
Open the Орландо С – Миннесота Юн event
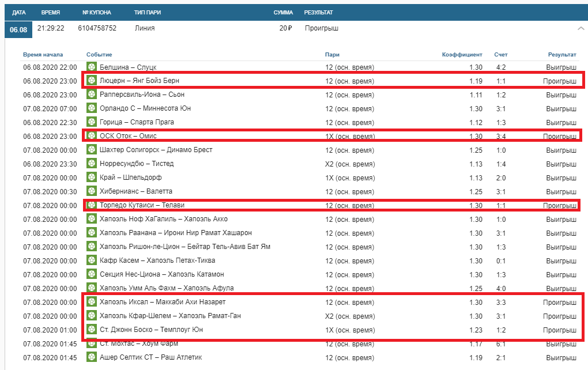click(145, 108)
